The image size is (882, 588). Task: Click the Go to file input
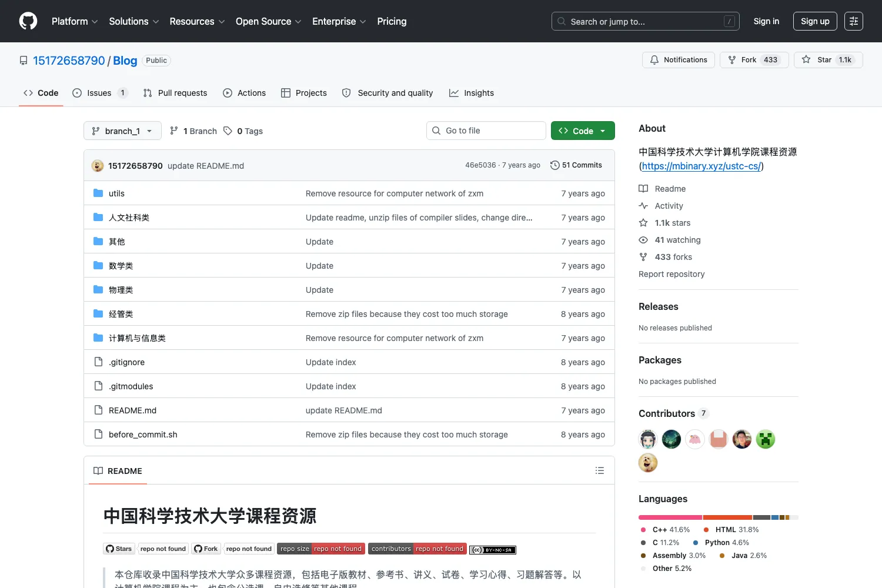coord(486,131)
